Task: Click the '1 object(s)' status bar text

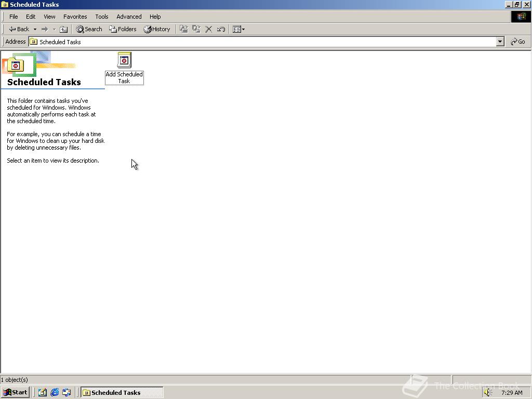Action: tap(14, 380)
